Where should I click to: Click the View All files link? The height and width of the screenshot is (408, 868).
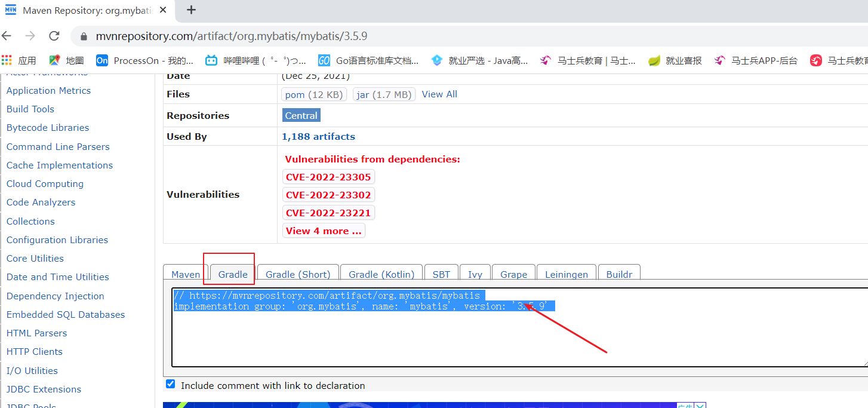pyautogui.click(x=439, y=94)
